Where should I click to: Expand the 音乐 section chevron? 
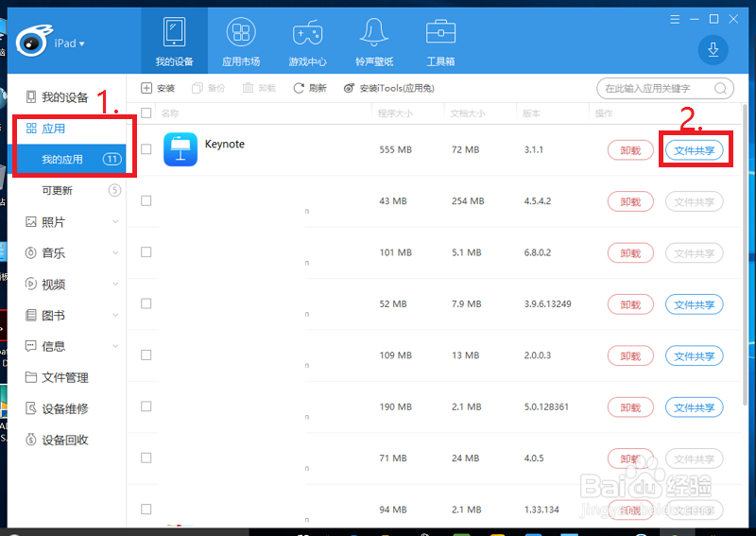tap(115, 252)
